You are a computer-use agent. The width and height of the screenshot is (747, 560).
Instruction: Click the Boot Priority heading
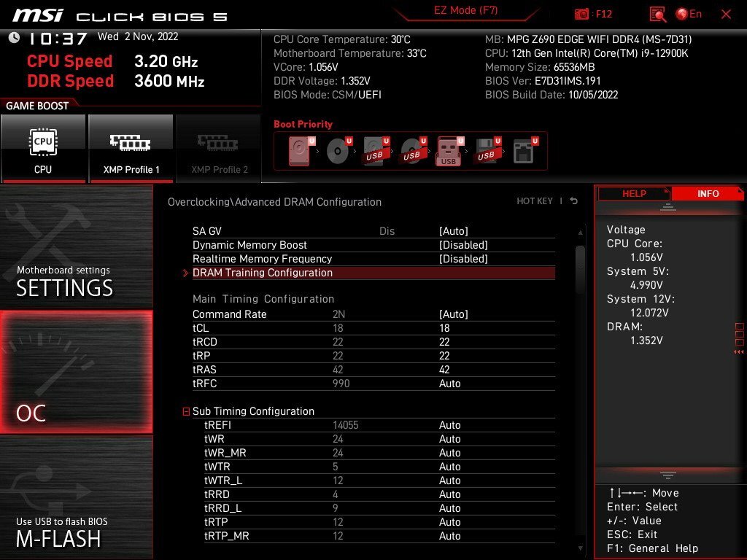pyautogui.click(x=303, y=124)
